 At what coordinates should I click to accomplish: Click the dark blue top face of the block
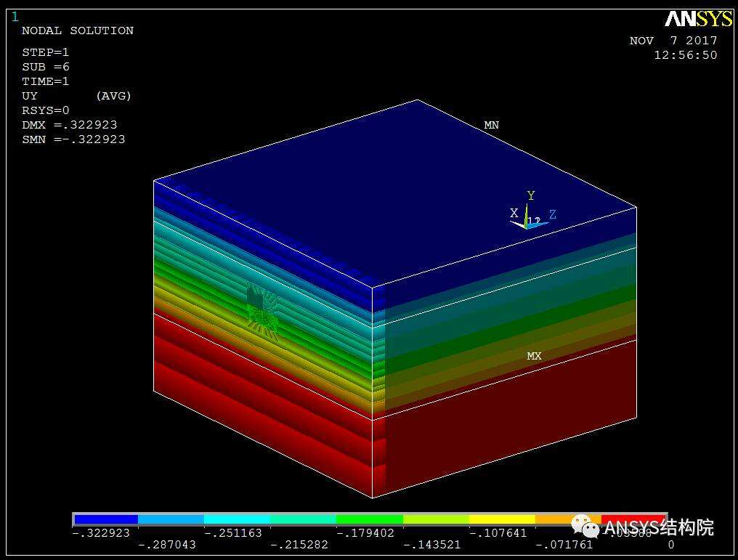pos(395,193)
